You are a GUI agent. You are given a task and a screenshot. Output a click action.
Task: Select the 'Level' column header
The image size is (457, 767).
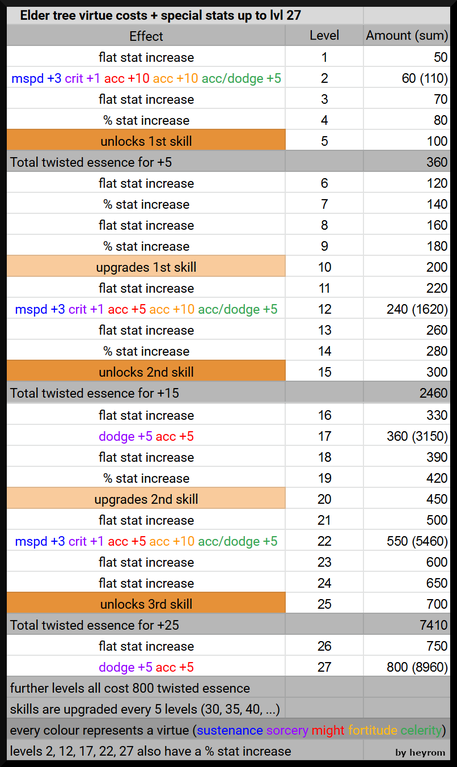[x=324, y=35]
